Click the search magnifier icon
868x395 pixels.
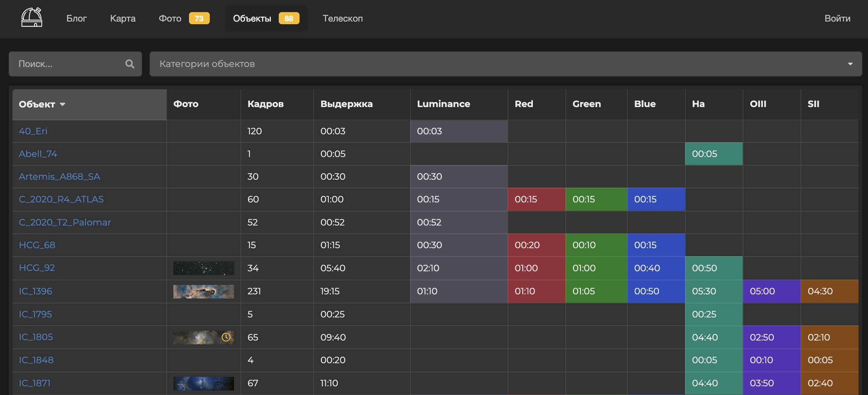pos(130,64)
